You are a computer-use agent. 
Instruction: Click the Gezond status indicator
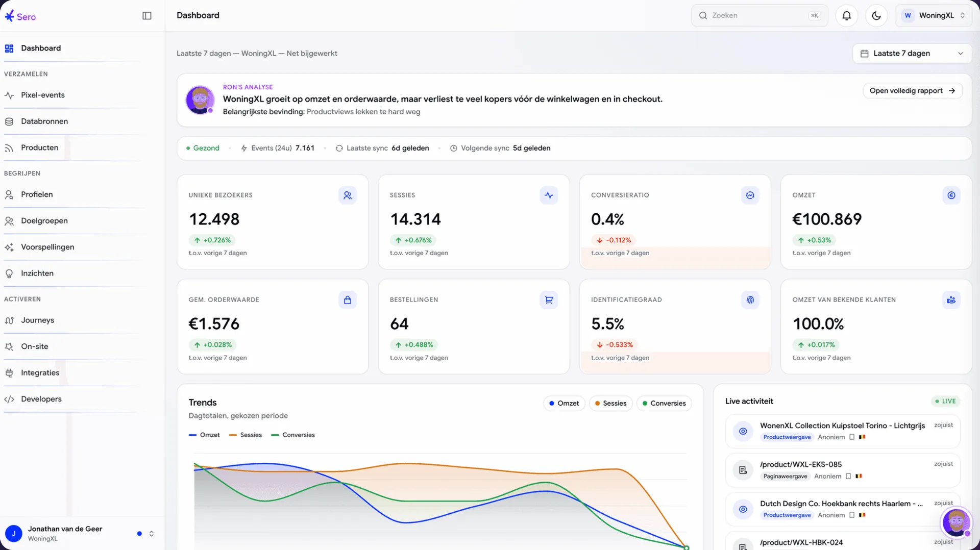203,148
